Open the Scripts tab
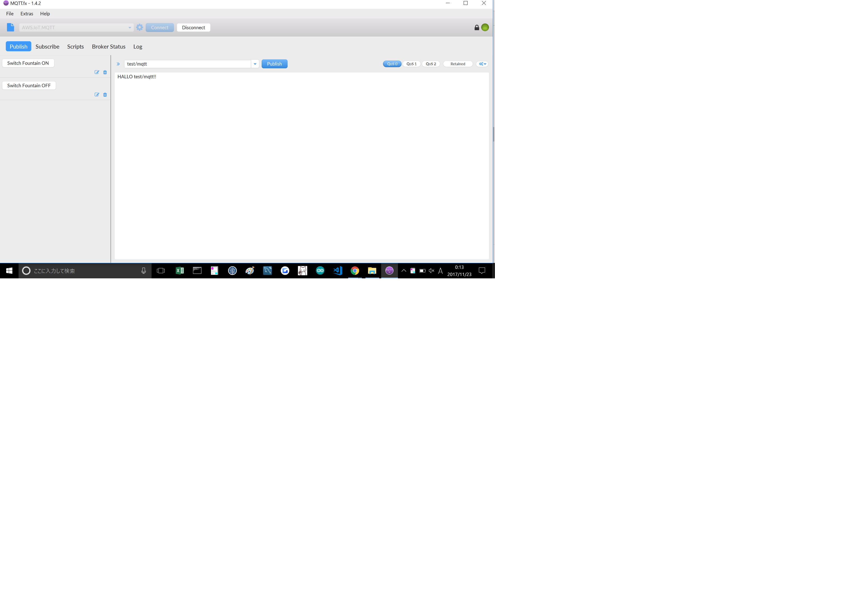Viewport: 866px width, 616px height. tap(75, 46)
